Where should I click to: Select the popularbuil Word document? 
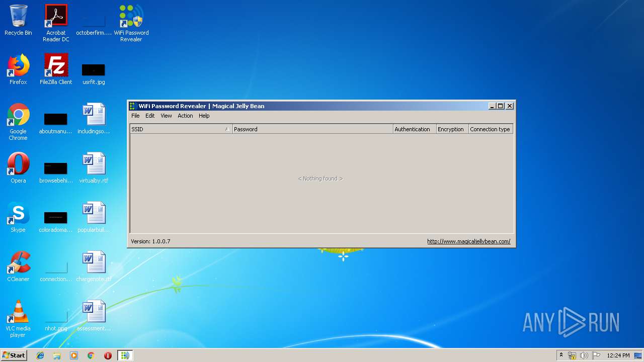click(94, 217)
